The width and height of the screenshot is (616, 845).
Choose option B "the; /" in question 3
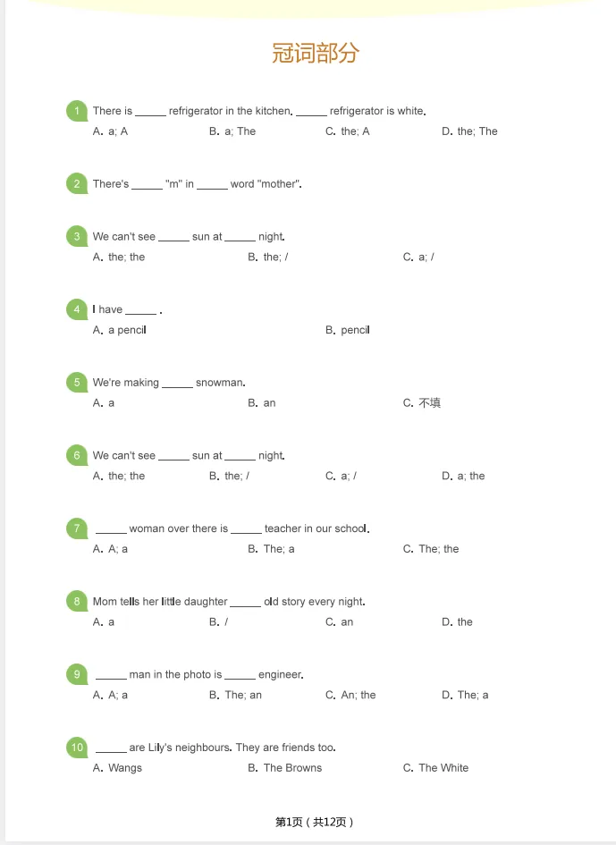pyautogui.click(x=268, y=257)
